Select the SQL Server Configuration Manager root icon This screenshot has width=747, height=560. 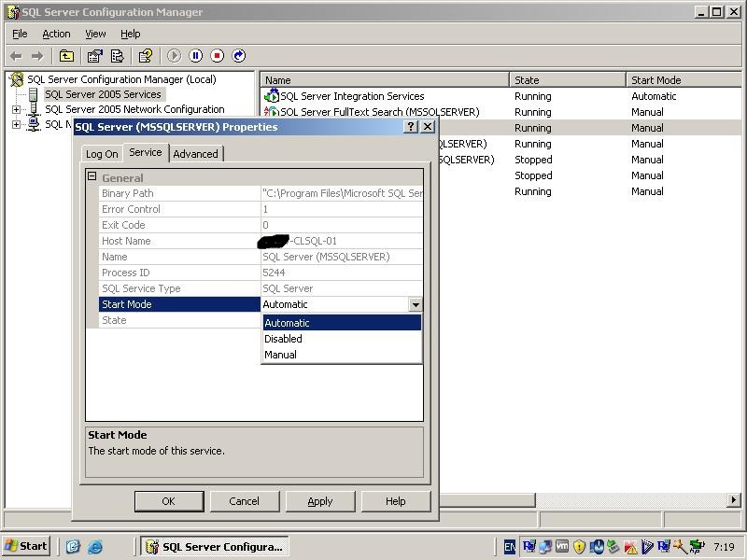tap(17, 79)
